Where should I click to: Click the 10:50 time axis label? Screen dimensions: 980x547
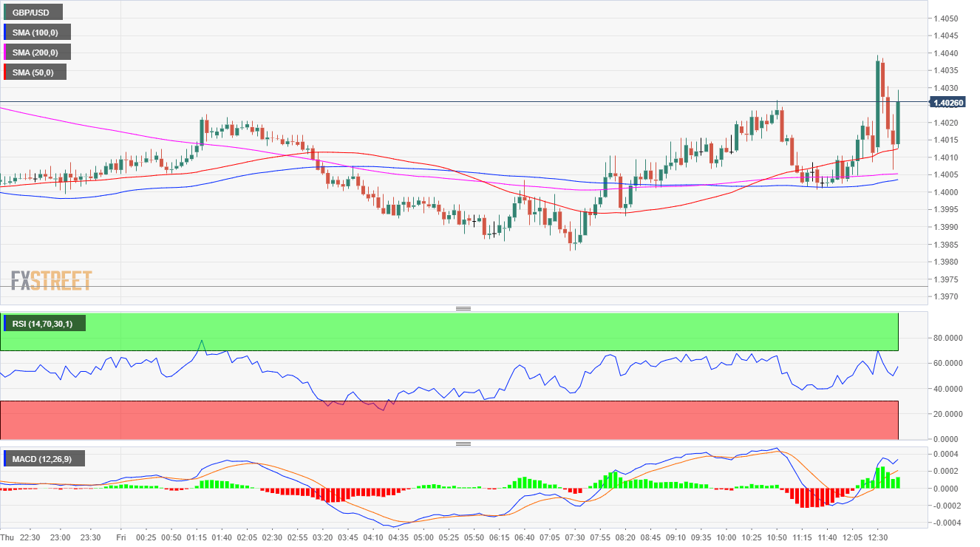[777, 537]
